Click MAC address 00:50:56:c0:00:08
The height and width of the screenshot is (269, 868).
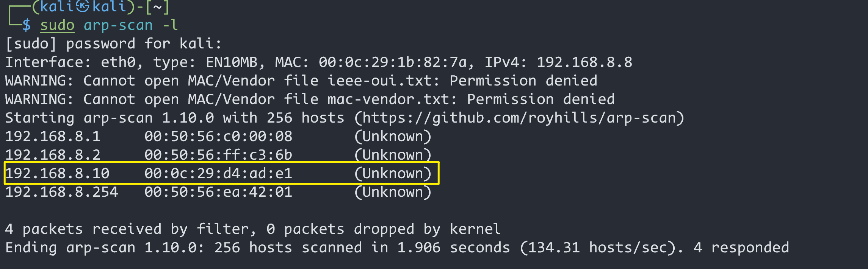point(218,137)
